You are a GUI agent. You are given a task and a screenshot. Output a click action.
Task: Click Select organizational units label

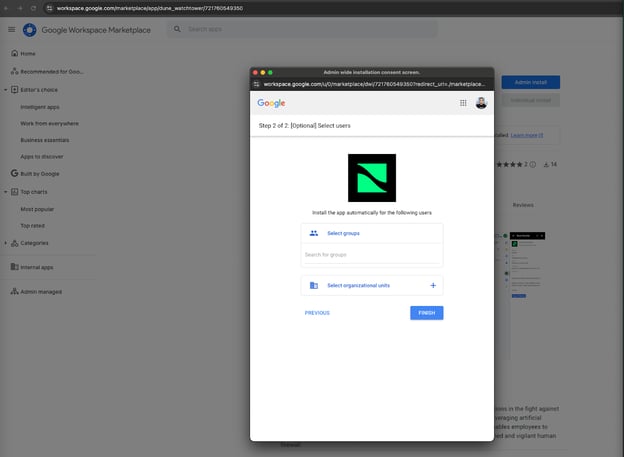pyautogui.click(x=358, y=285)
